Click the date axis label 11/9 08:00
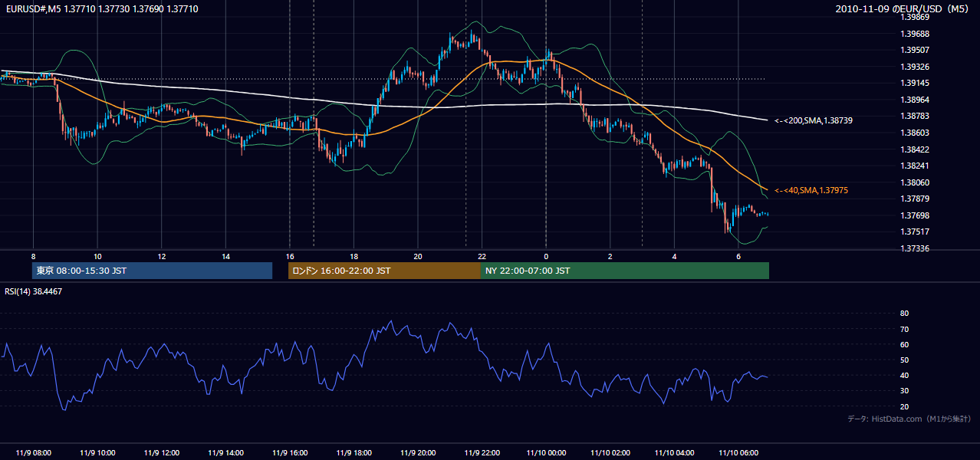 (x=33, y=453)
